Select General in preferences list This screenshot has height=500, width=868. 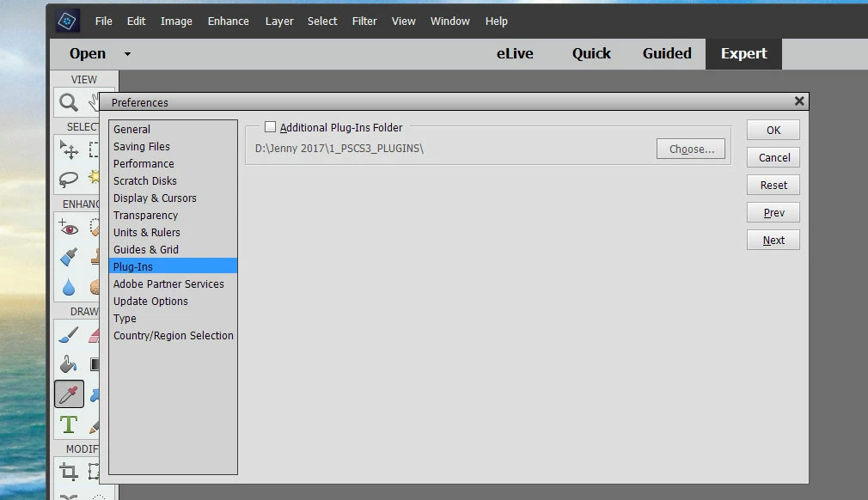click(x=174, y=130)
